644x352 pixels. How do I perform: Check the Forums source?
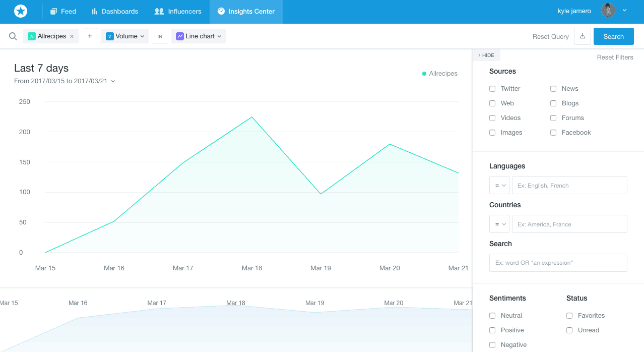[553, 118]
